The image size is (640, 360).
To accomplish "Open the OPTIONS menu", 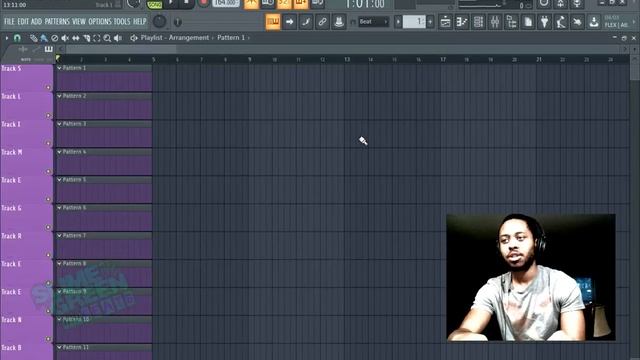I will tap(100, 22).
